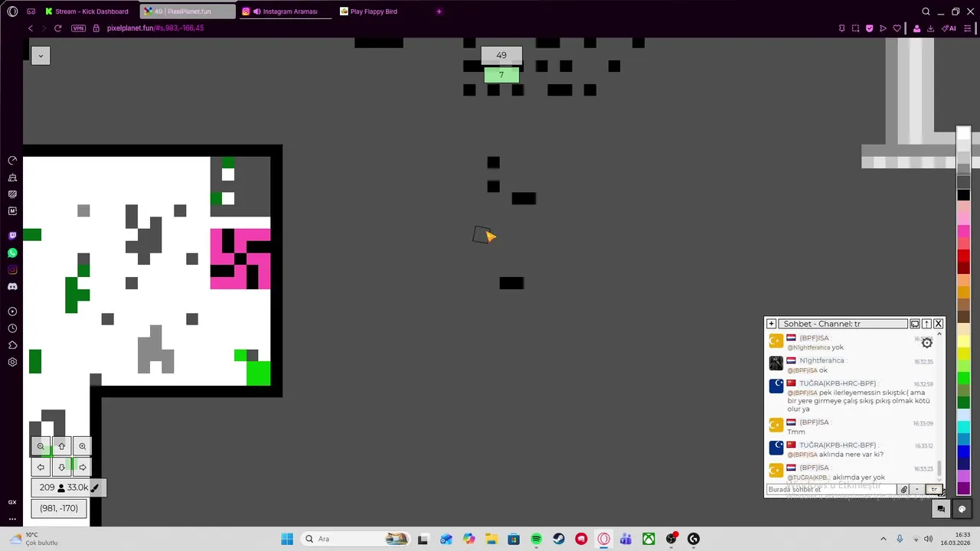Toggle the color palette button
Image resolution: width=980 pixels, height=551 pixels.
[962, 509]
